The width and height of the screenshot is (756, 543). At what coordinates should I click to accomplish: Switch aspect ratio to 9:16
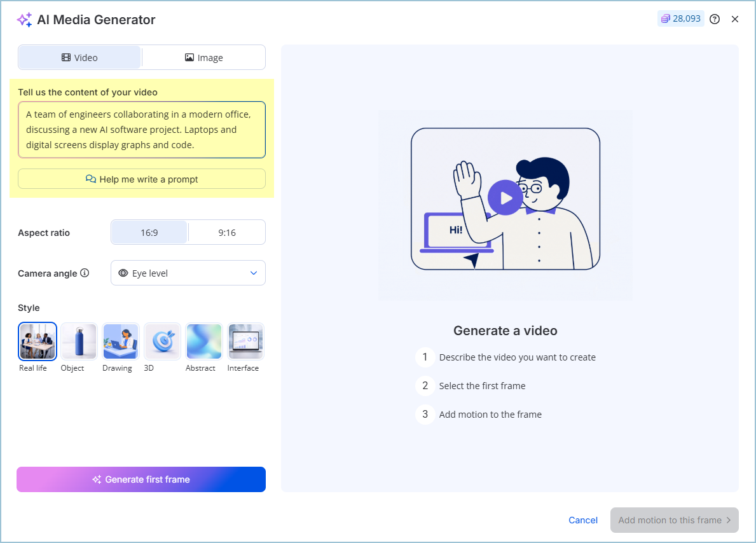pos(227,233)
